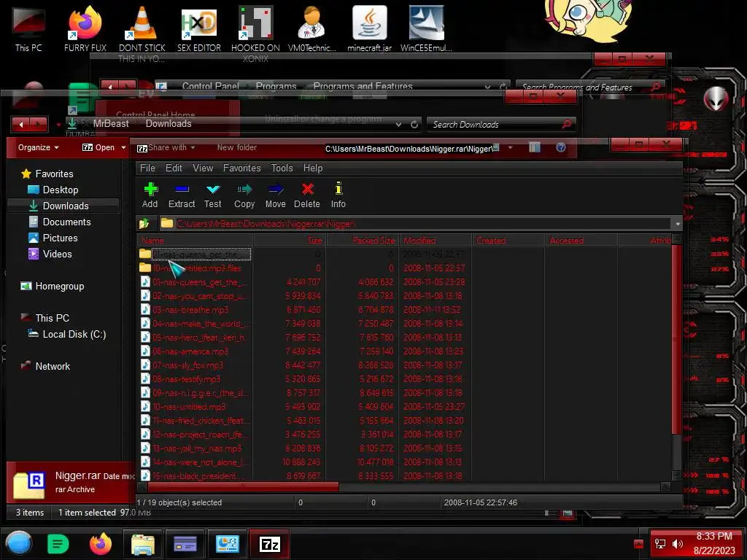This screenshot has height=560, width=747.
Task: Click Programs breadcrumb in Control Panel window
Action: tap(276, 86)
